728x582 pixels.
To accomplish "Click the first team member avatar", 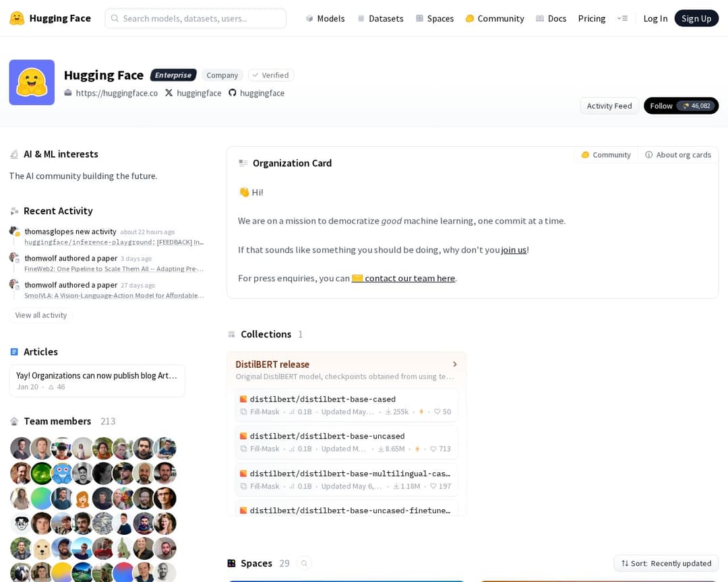I will pos(21,449).
